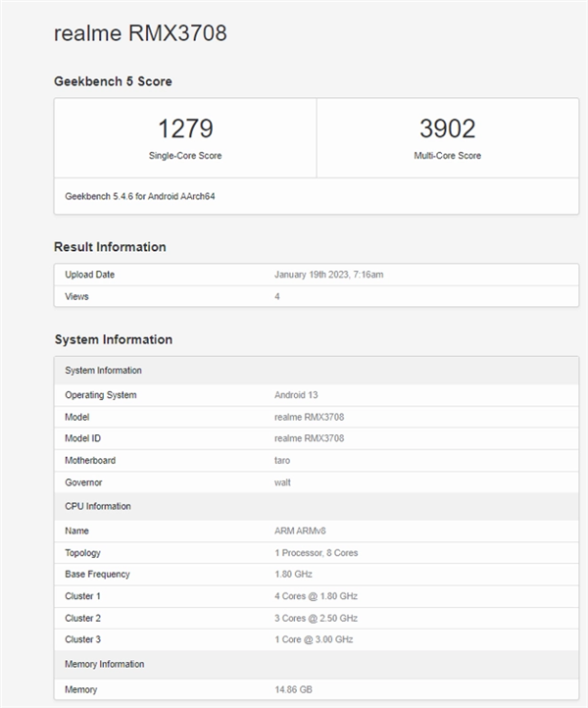The height and width of the screenshot is (708, 588).
Task: Click the System Information section heading
Action: (113, 339)
